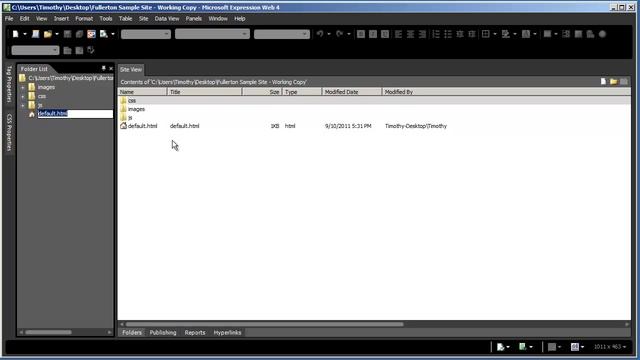640x360 pixels.
Task: Open the Tools menu
Action: click(106, 19)
